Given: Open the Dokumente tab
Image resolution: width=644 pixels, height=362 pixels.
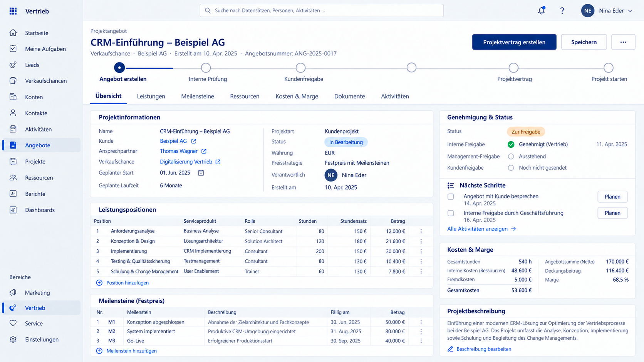Looking at the screenshot, I should pos(349,96).
